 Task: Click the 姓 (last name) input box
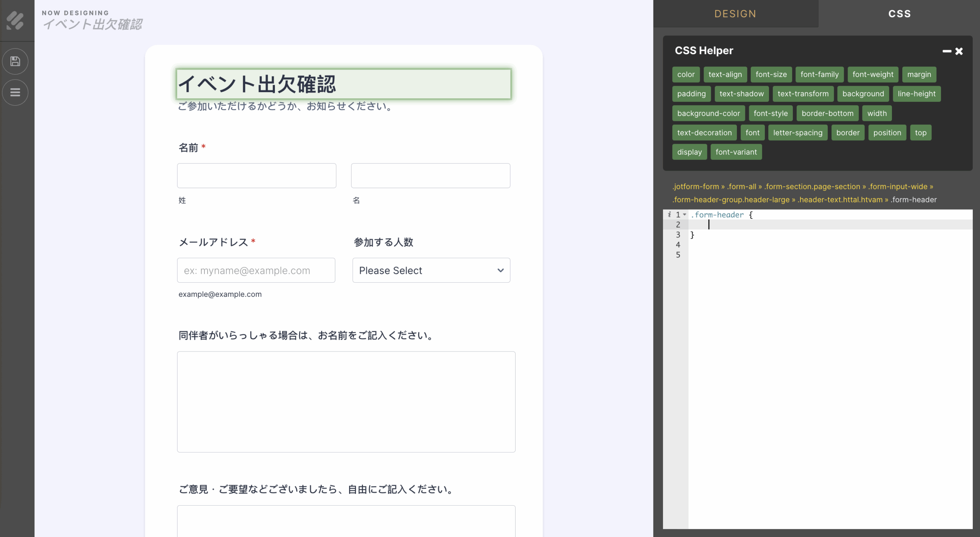pos(256,176)
